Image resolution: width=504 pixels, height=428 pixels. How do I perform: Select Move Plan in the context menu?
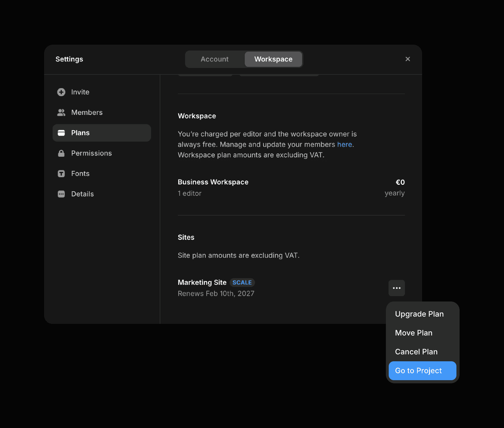click(414, 333)
